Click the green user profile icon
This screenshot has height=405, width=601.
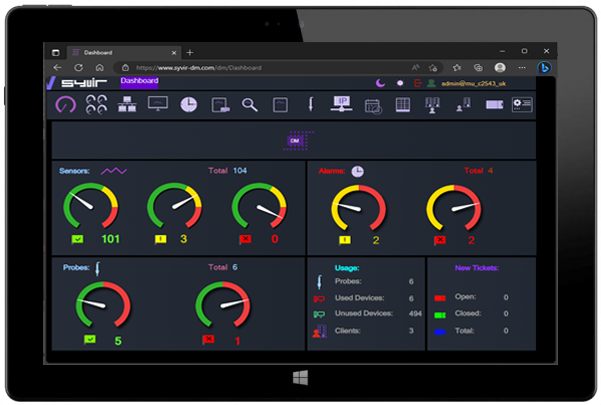pos(432,83)
